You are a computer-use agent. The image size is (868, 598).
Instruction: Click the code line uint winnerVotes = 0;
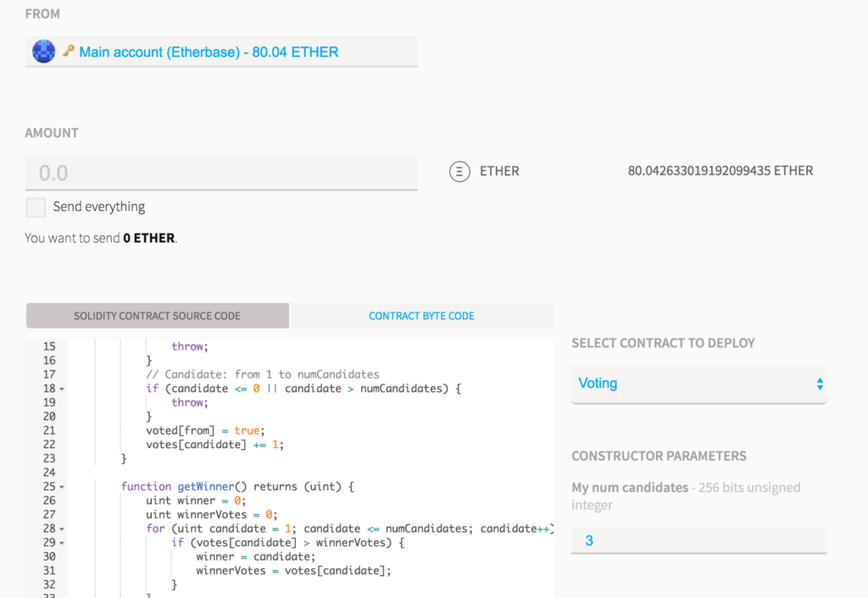211,514
